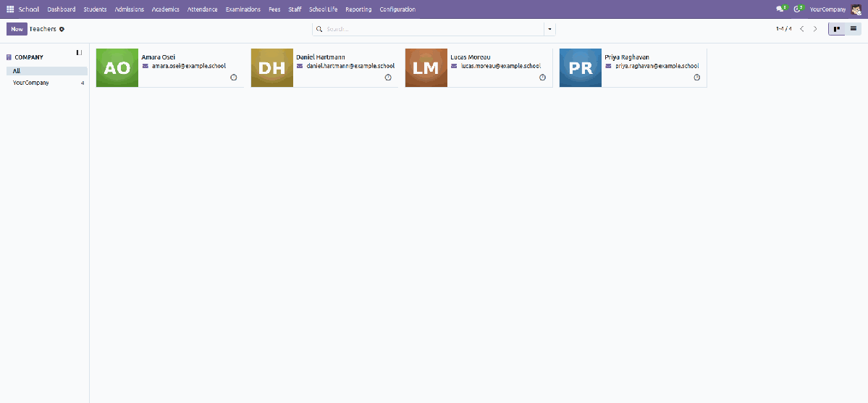This screenshot has height=403, width=868.
Task: Go to the Dashboard menu
Action: [x=62, y=9]
